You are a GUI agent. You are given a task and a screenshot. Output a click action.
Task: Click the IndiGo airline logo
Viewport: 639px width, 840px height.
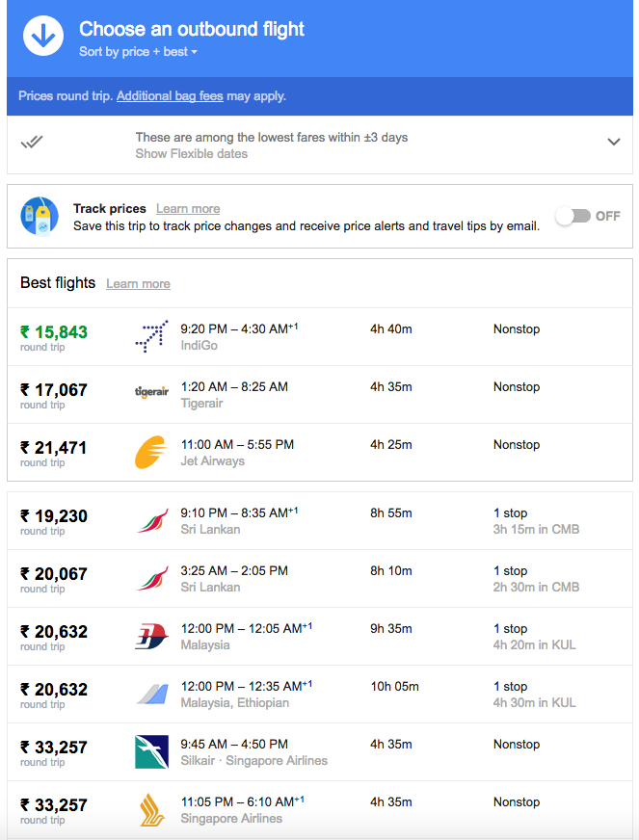[x=151, y=336]
